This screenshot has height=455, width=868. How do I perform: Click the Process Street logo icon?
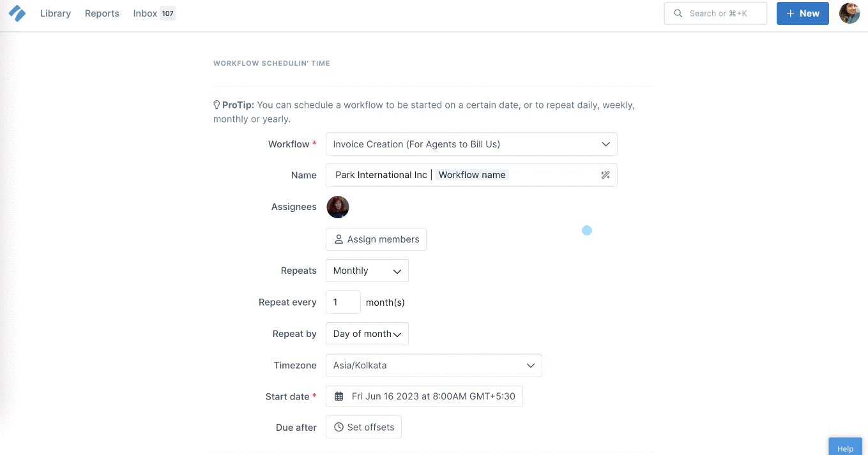(17, 13)
